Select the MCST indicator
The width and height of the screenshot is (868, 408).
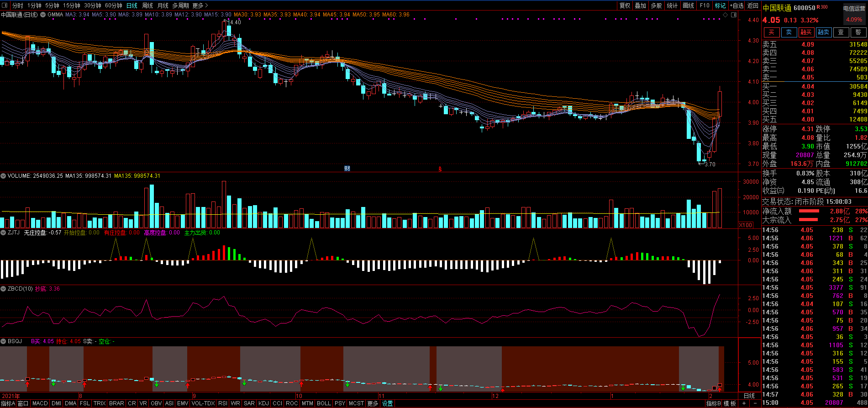pyautogui.click(x=356, y=403)
